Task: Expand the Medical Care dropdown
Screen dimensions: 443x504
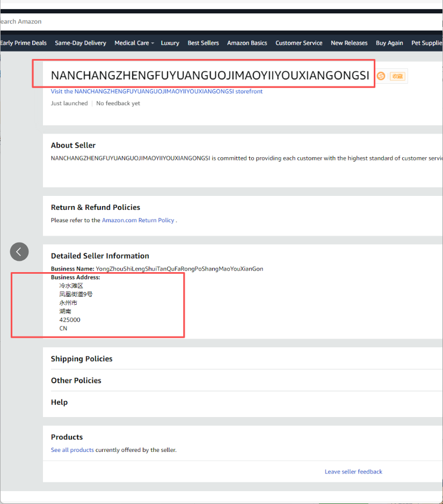Action: tap(134, 43)
